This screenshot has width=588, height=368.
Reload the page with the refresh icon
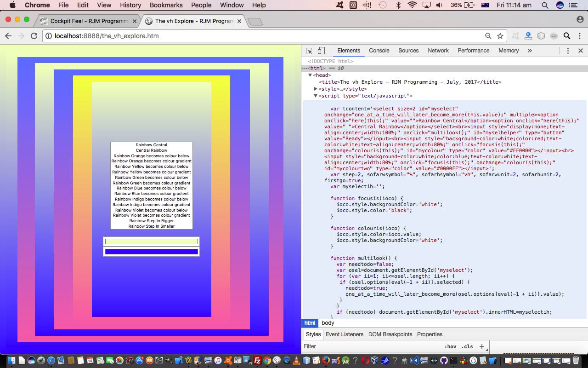click(34, 36)
